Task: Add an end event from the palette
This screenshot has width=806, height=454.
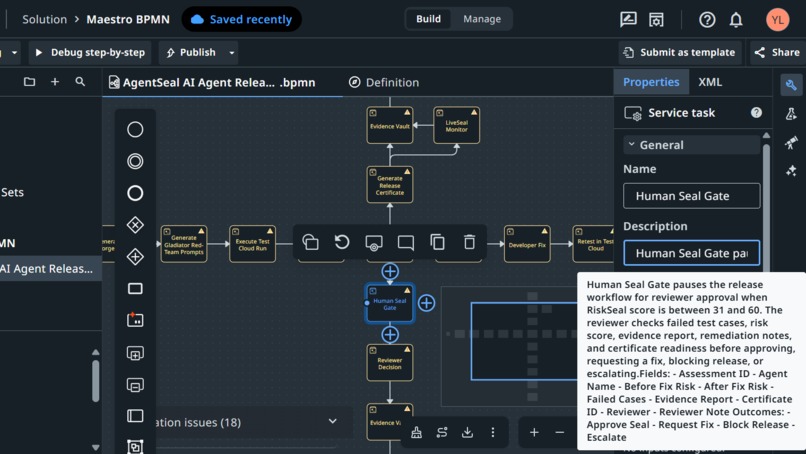Action: [135, 193]
